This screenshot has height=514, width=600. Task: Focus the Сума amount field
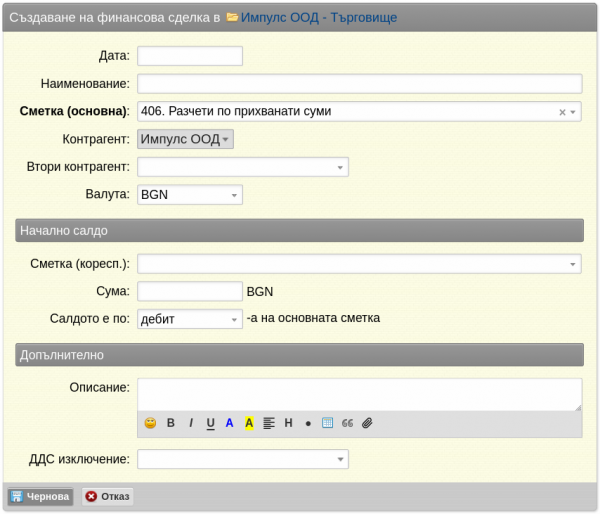point(190,291)
